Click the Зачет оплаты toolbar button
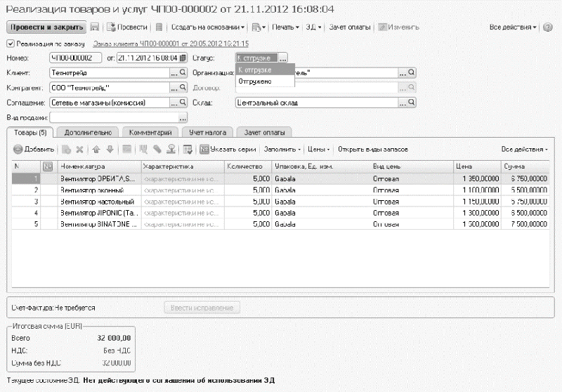Screen dimensions: 562x392 (x=351, y=27)
